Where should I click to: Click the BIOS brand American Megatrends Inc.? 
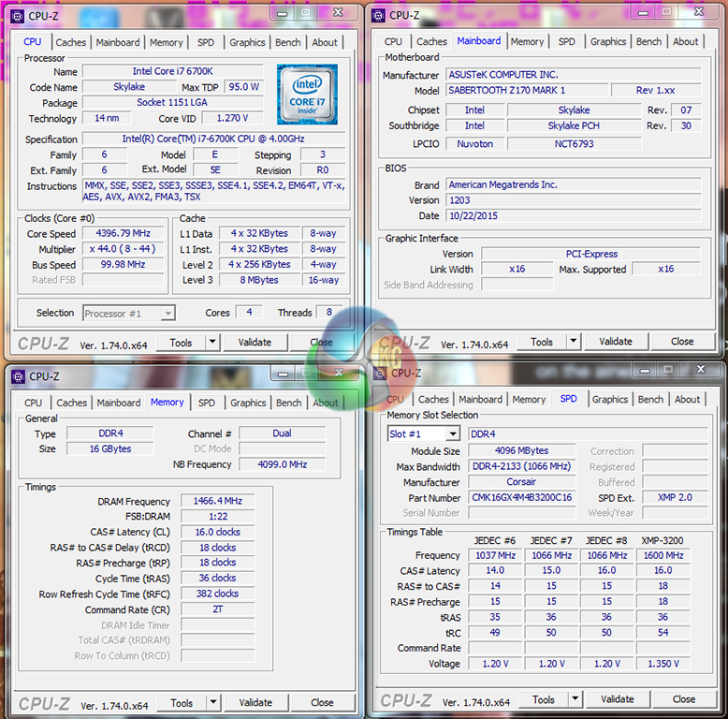click(574, 184)
